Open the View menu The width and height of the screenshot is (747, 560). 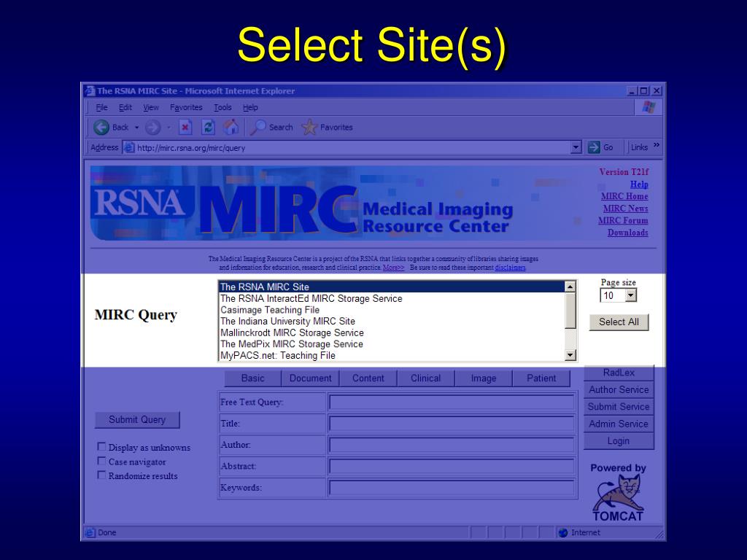tap(151, 108)
